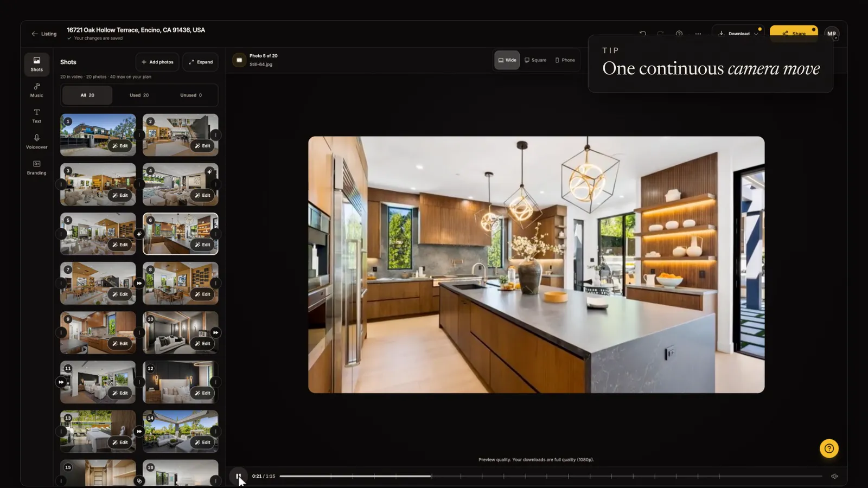Viewport: 868px width, 488px height.
Task: Select shot 9 thumbnail
Action: [x=98, y=332]
